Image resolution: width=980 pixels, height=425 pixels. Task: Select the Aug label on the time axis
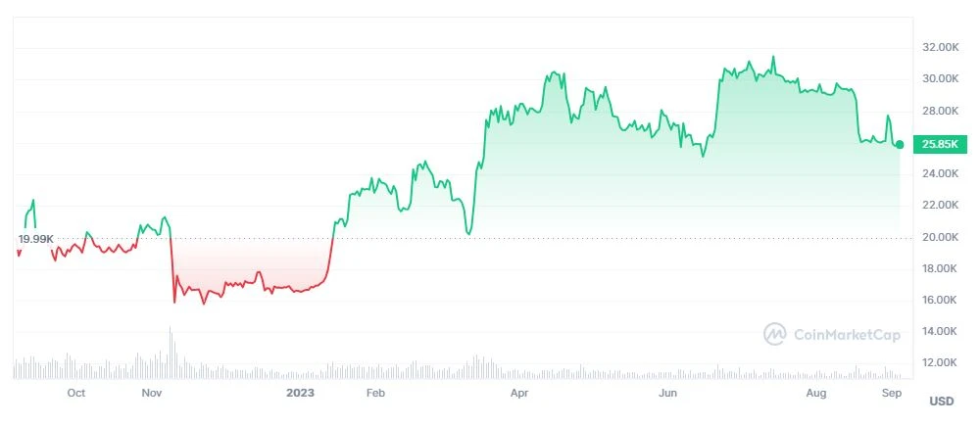pos(816,393)
